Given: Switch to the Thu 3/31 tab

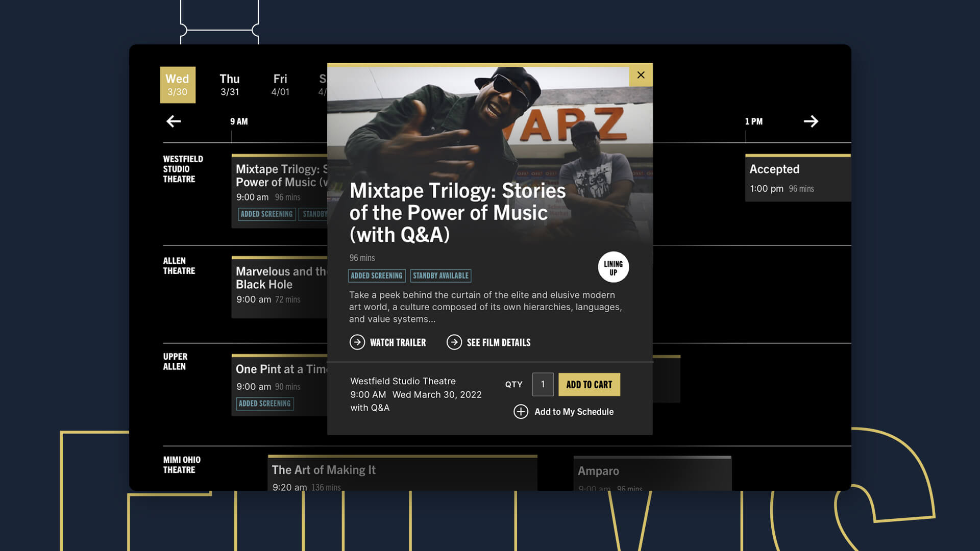Looking at the screenshot, I should pos(230,85).
